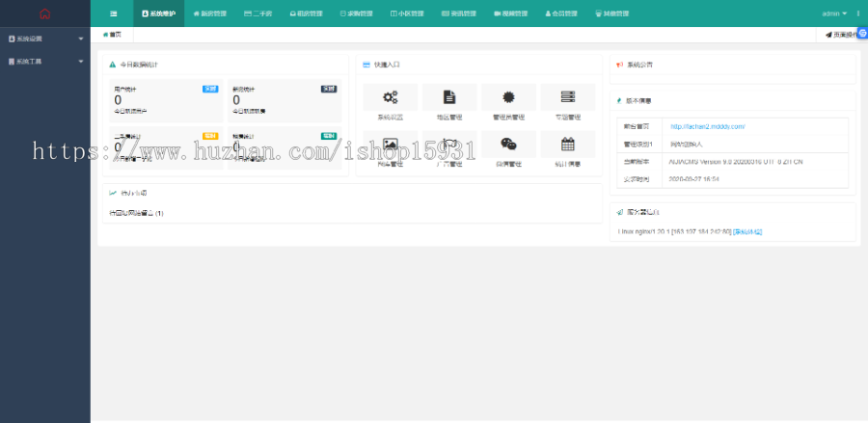The width and height of the screenshot is (868, 423).
Task: Open the gears system settings shortcut
Action: click(x=390, y=97)
